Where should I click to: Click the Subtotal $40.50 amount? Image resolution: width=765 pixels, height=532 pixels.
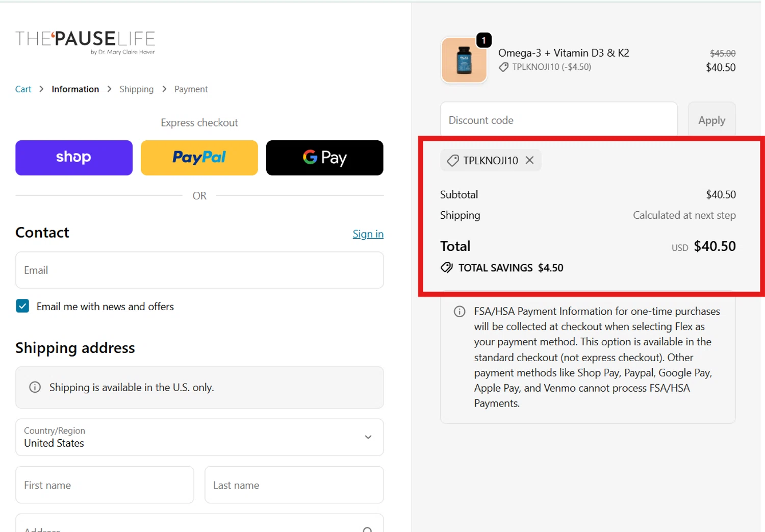tap(721, 195)
